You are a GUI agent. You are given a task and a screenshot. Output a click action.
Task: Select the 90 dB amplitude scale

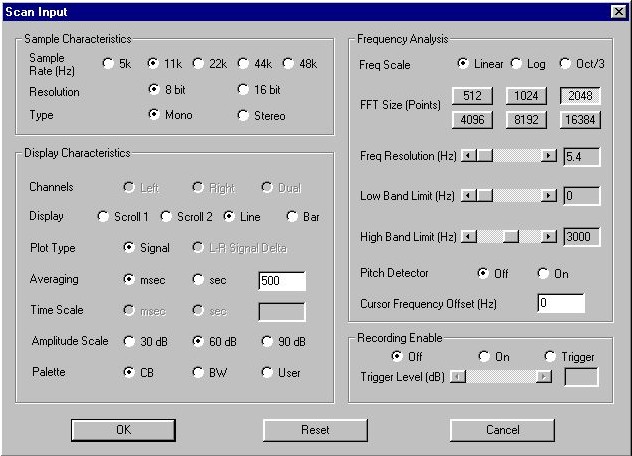[267, 341]
